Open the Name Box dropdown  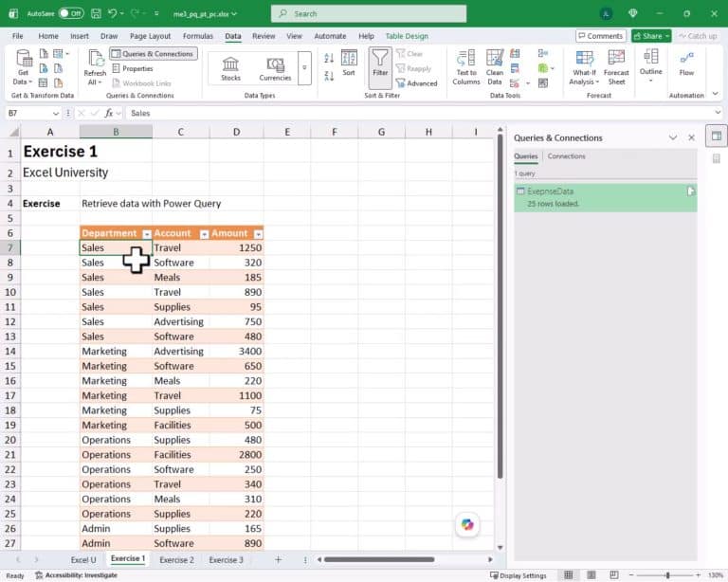pyautogui.click(x=56, y=113)
